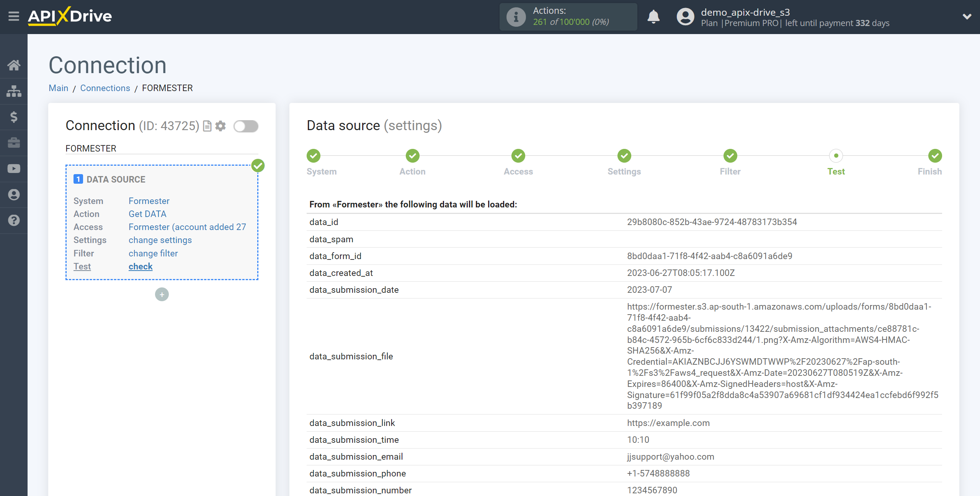The width and height of the screenshot is (980, 496).
Task: Select the data_created_at timestamp value
Action: click(681, 273)
